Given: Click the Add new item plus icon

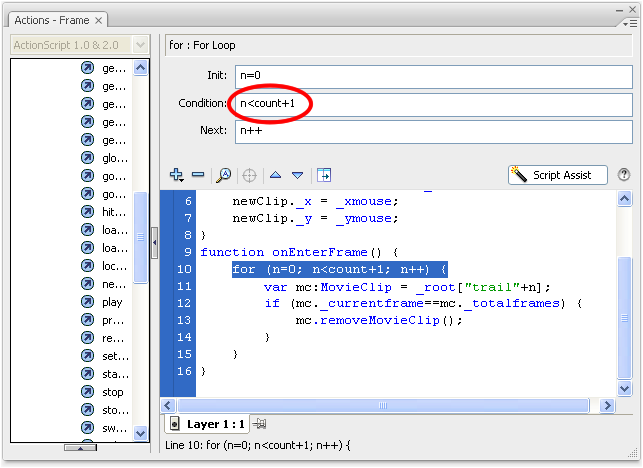Looking at the screenshot, I should (177, 175).
